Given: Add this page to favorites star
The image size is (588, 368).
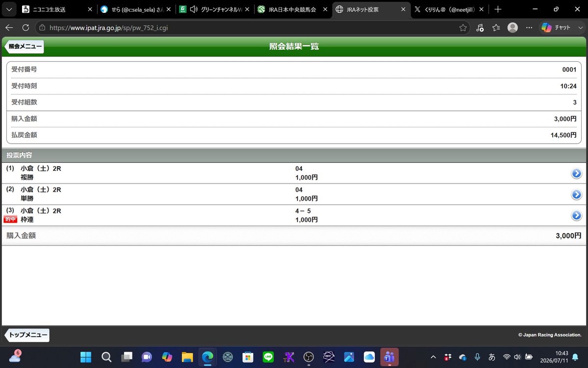Looking at the screenshot, I should [x=463, y=28].
